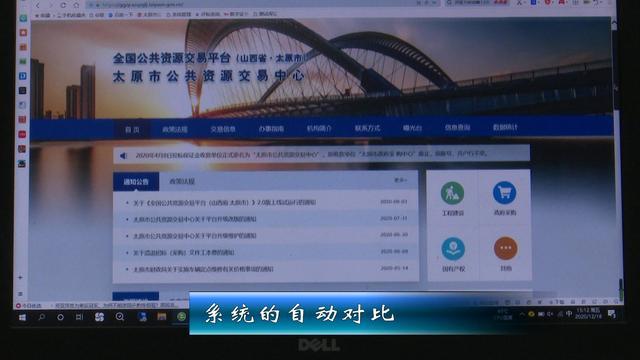The height and width of the screenshot is (360, 640).
Task: Open File Explorer from the taskbar
Action: (162, 317)
